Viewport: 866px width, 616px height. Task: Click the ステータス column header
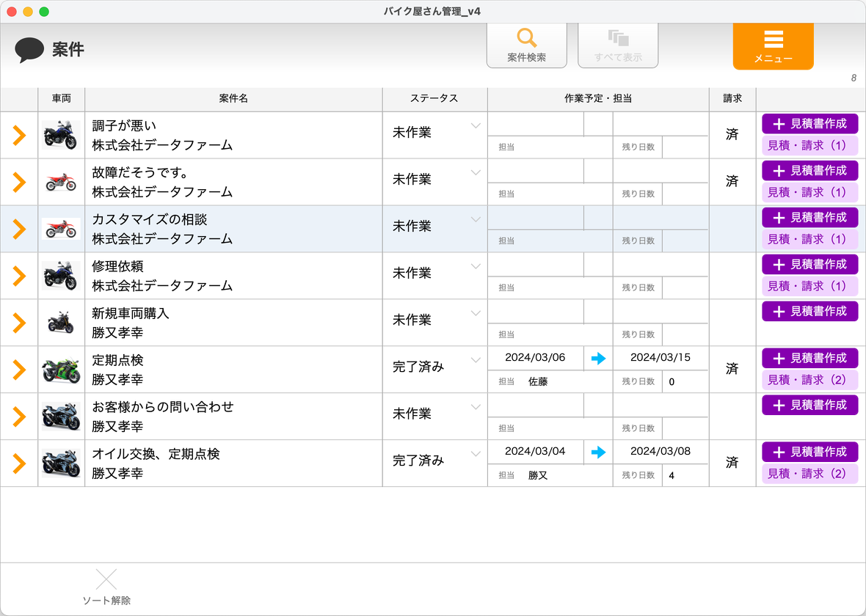(434, 98)
